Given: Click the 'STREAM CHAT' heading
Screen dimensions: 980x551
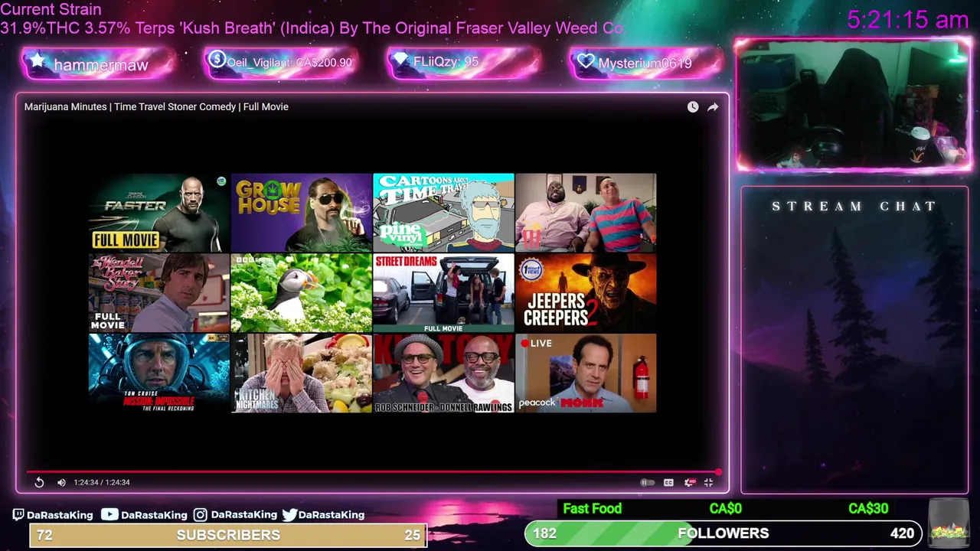Looking at the screenshot, I should (854, 206).
